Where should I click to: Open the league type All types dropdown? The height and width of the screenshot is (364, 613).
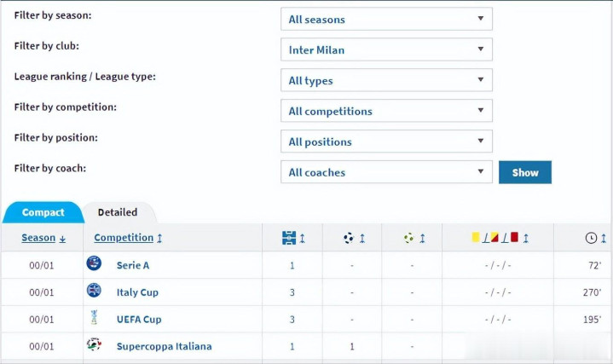(386, 80)
